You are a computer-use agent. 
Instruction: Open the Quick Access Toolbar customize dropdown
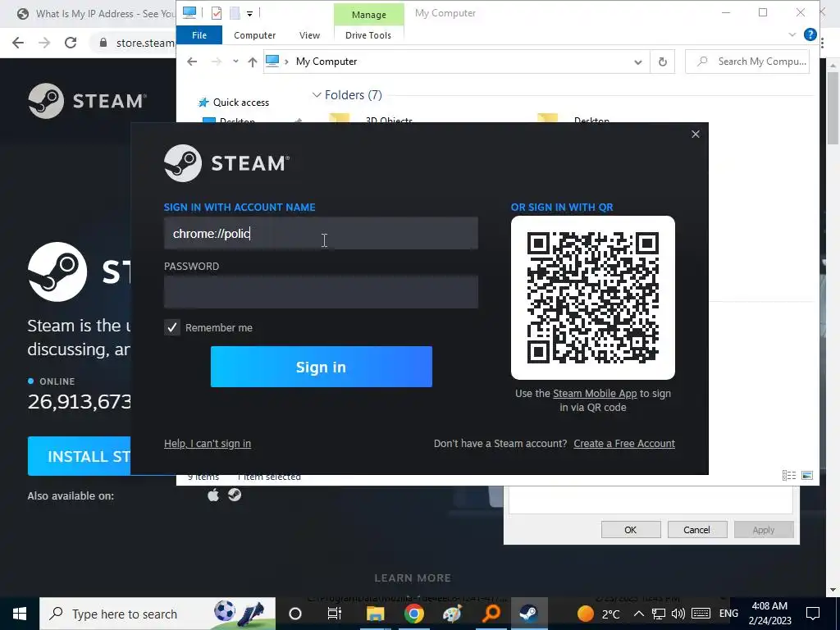pyautogui.click(x=249, y=13)
